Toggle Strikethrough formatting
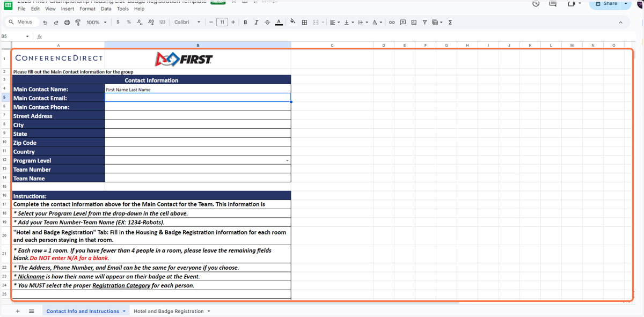644x317 pixels. pyautogui.click(x=267, y=23)
